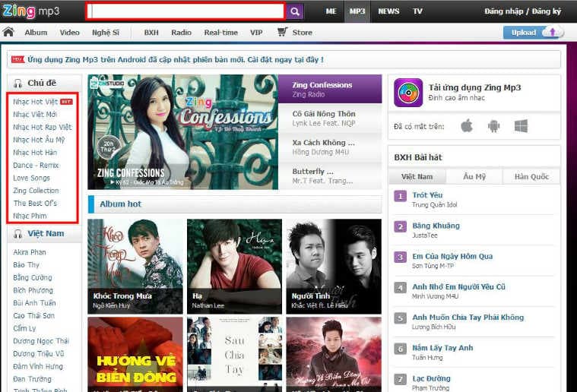Select Cô Gái Nông Thôn in banner list
Viewport: 577px width, 392px height.
(324, 114)
